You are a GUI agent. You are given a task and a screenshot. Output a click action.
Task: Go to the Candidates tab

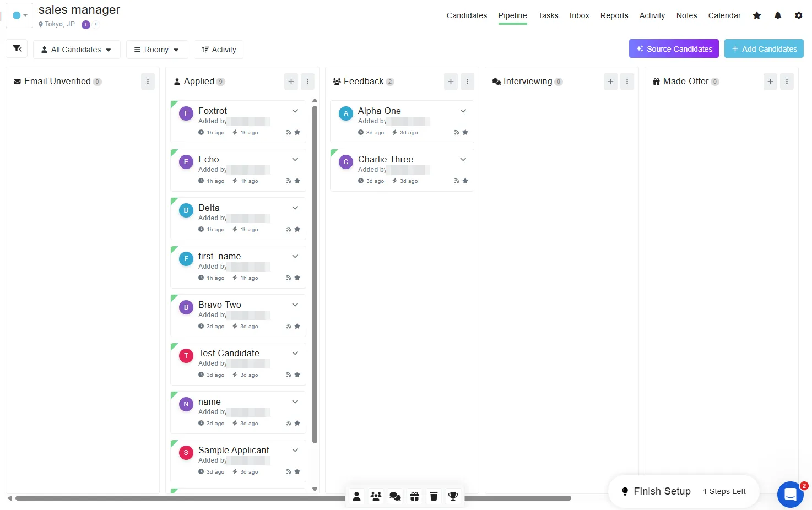click(467, 15)
